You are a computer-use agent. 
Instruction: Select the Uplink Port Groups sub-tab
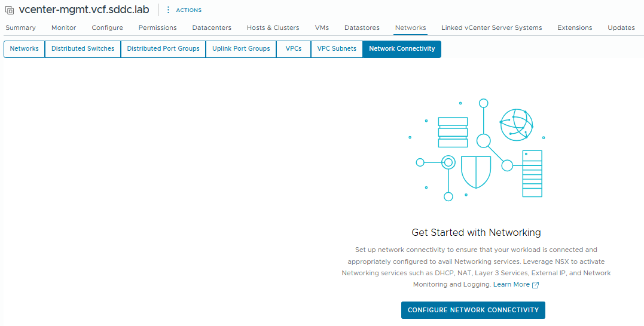241,49
